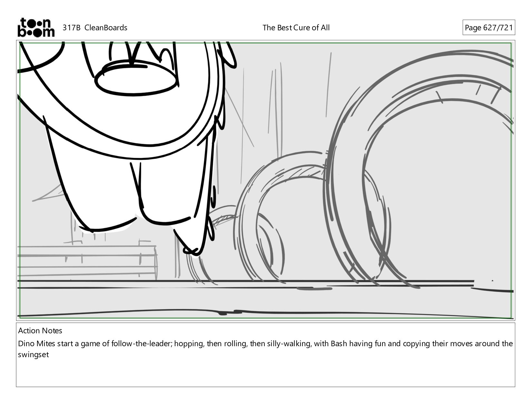This screenshot has width=532, height=411.
Task: Click the Toon Boom logo
Action: 36,27
